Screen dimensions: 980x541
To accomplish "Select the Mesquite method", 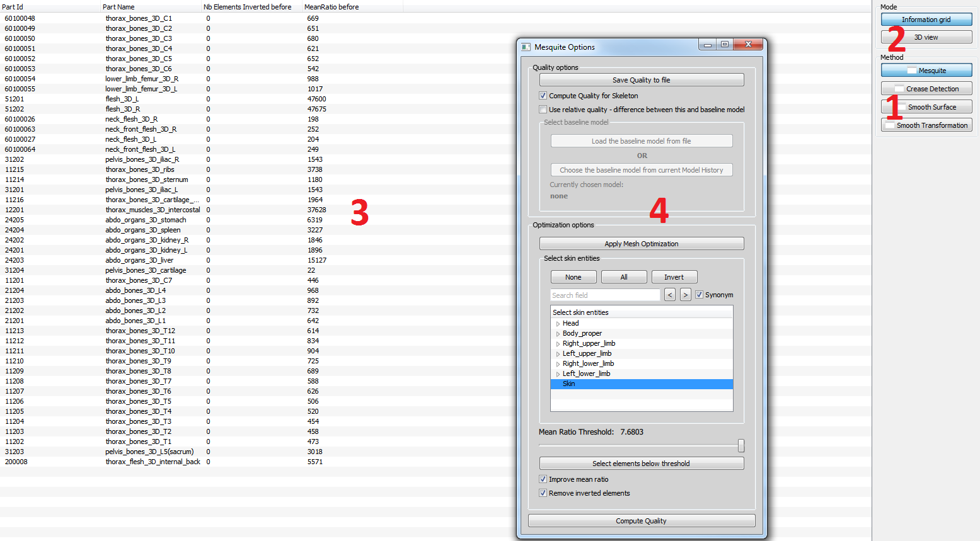I will [x=926, y=71].
